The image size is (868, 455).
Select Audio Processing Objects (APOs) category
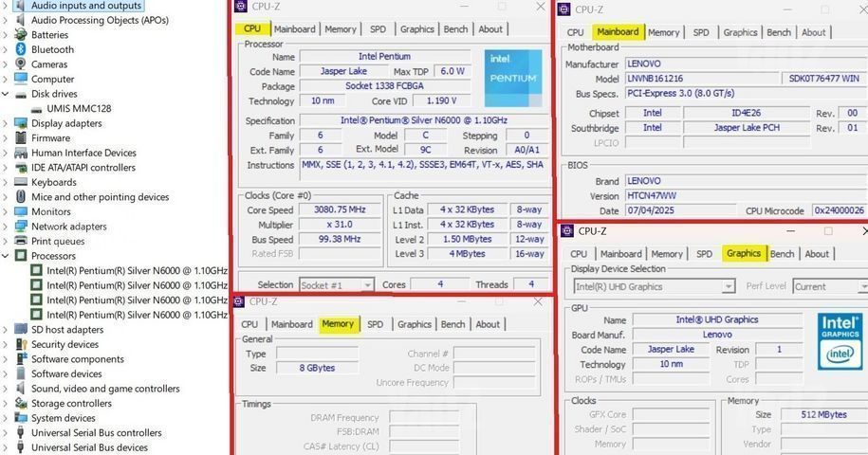[100, 20]
